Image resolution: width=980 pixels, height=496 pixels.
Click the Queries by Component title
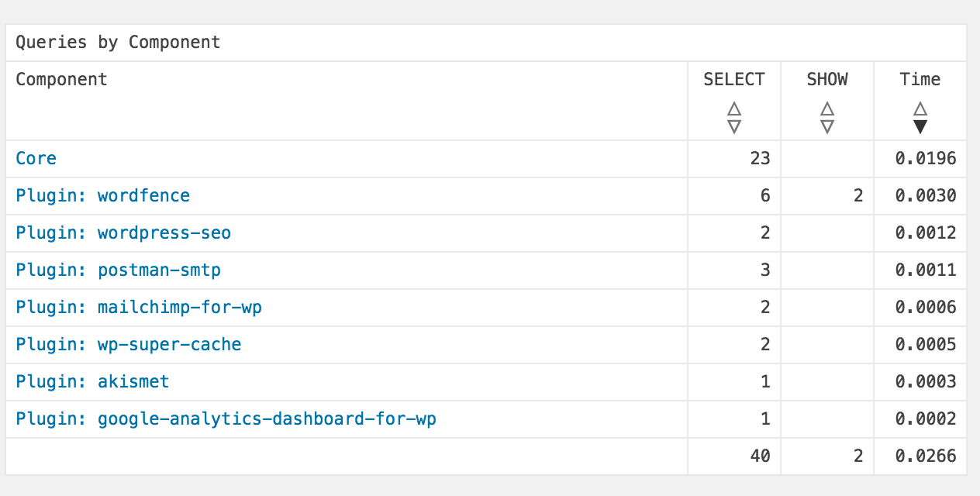(x=119, y=42)
